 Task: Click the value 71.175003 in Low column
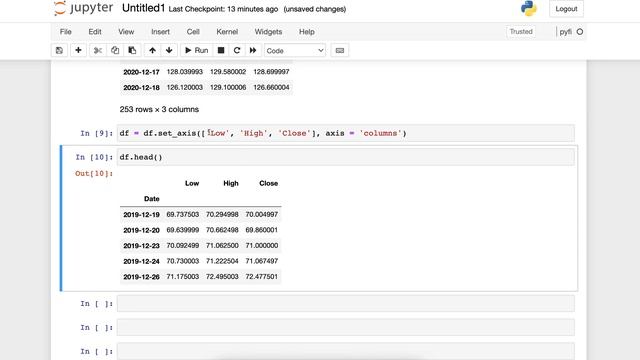[182, 276]
